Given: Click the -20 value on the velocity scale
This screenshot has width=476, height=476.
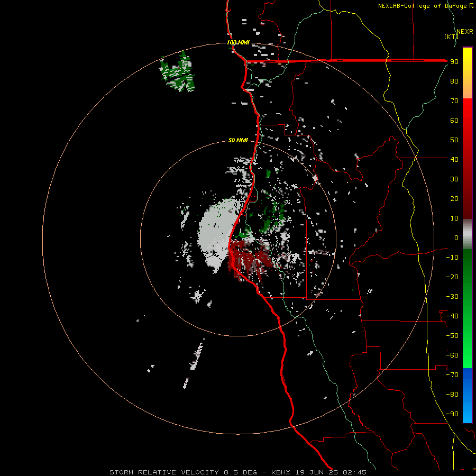Looking at the screenshot, I should [452, 277].
